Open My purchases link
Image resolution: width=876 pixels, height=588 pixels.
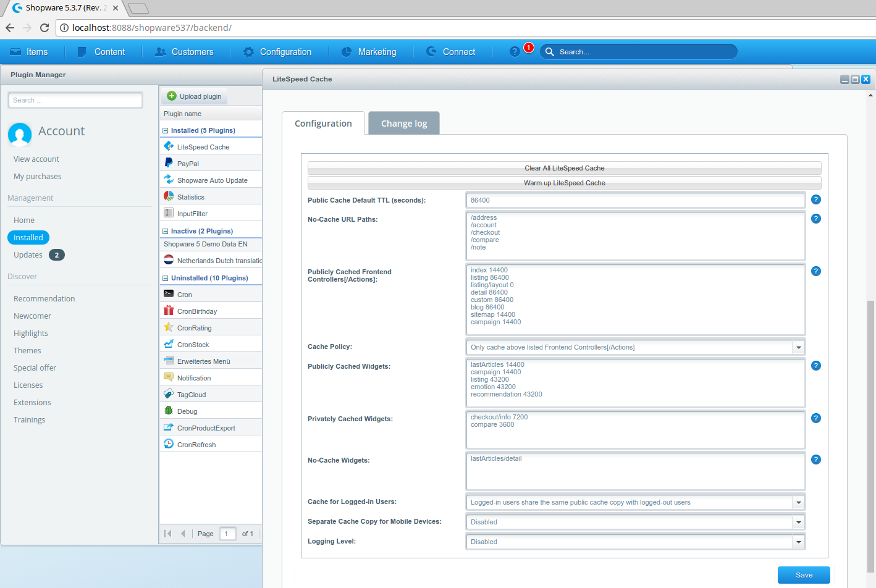coord(38,176)
